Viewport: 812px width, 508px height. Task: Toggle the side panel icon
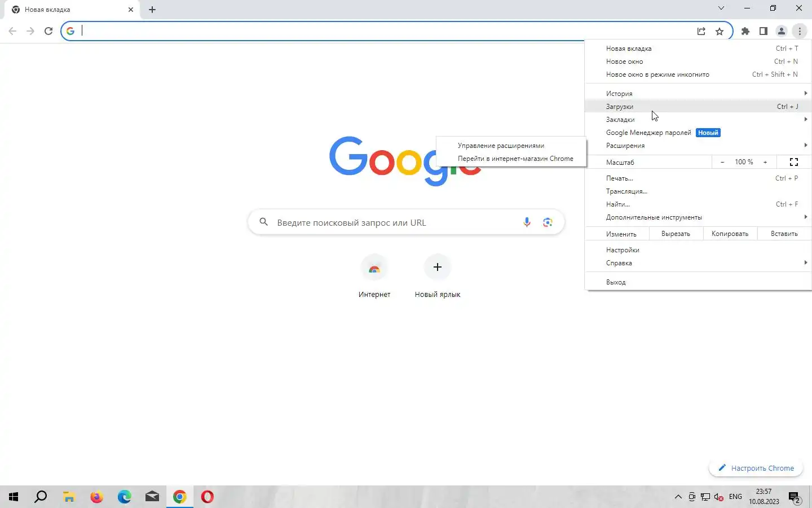tap(764, 31)
